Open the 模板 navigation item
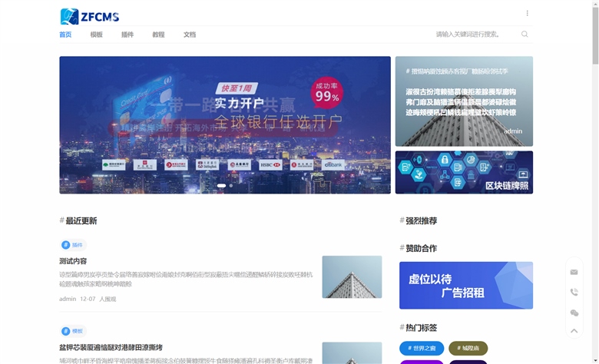599x364 pixels. tap(96, 35)
